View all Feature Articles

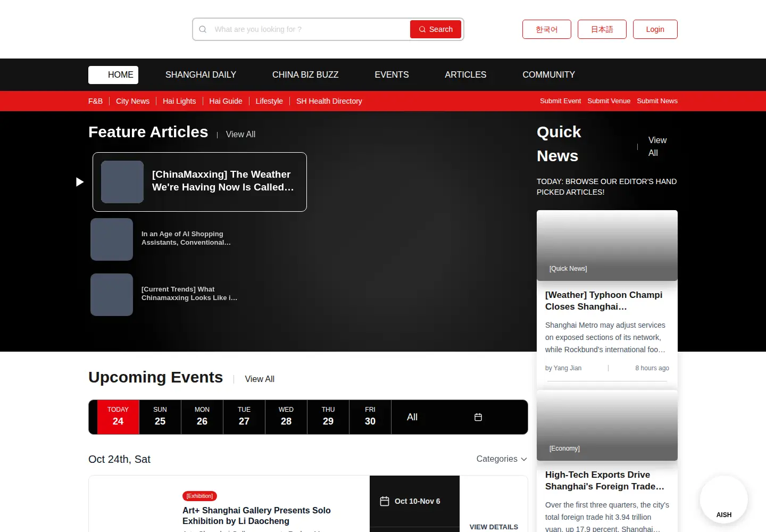tap(240, 135)
